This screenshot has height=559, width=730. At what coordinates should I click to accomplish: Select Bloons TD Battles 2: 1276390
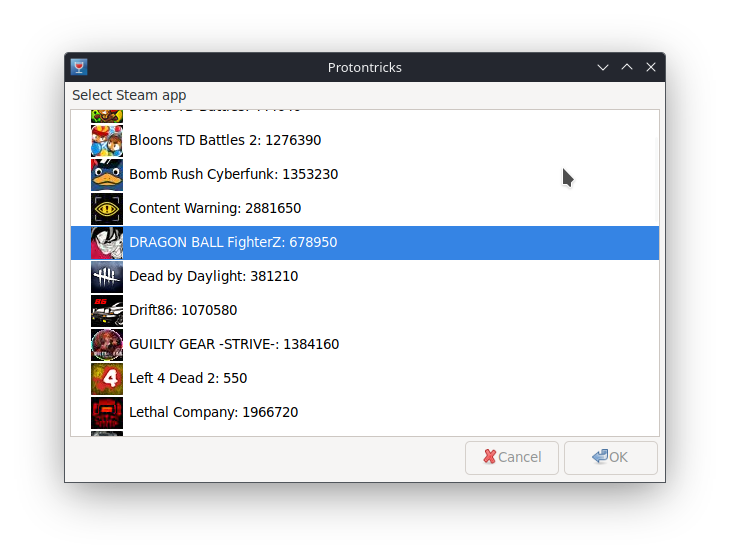(365, 140)
